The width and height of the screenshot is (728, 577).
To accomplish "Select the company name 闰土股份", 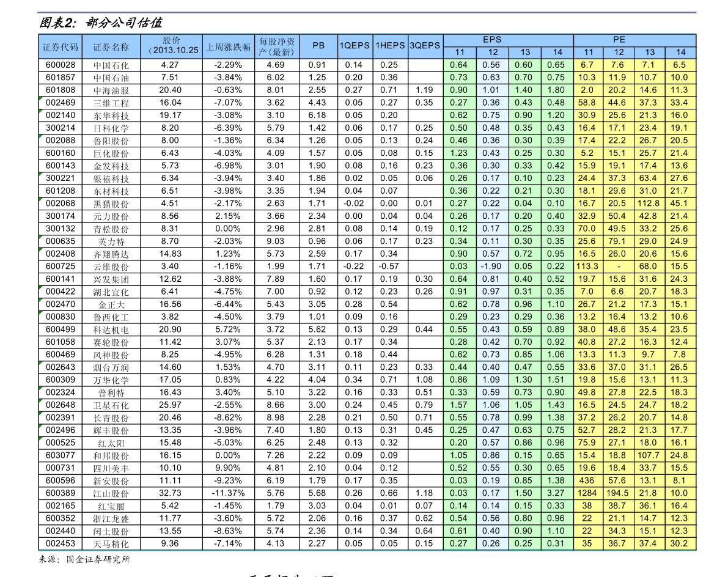I will click(x=111, y=531).
